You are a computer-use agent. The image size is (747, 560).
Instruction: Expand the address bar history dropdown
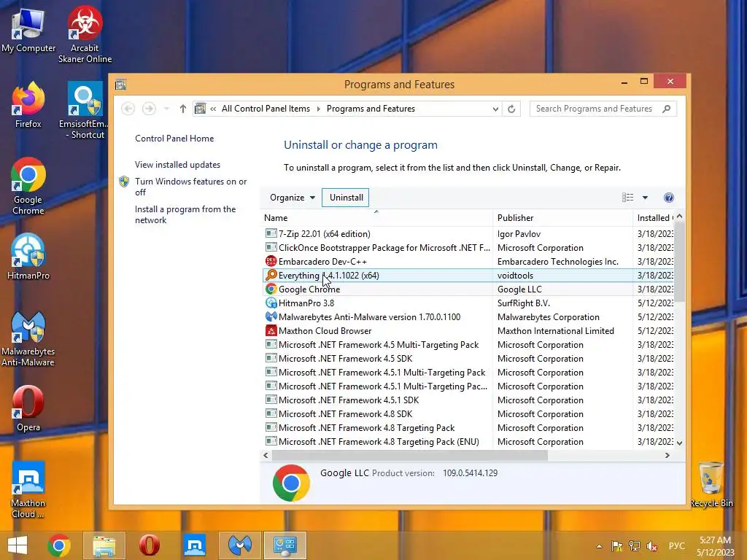pyautogui.click(x=495, y=109)
